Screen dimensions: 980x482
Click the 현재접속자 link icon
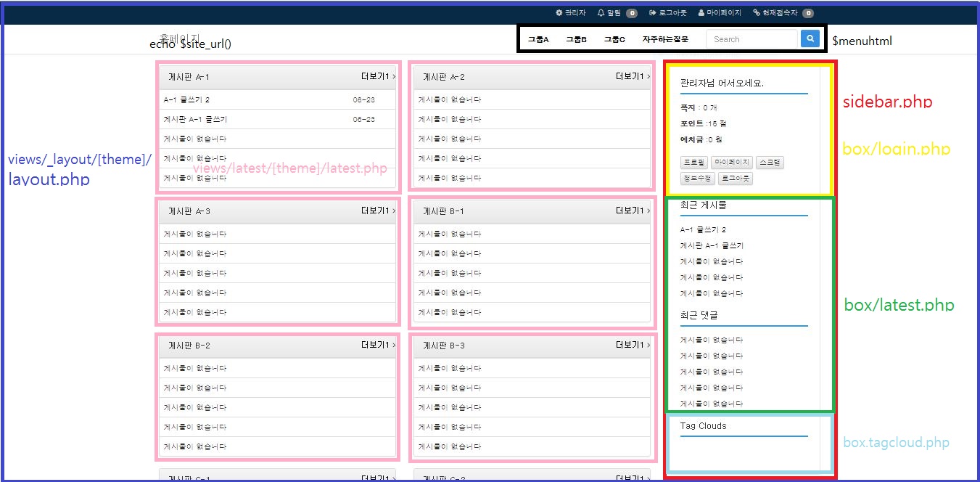pos(757,13)
